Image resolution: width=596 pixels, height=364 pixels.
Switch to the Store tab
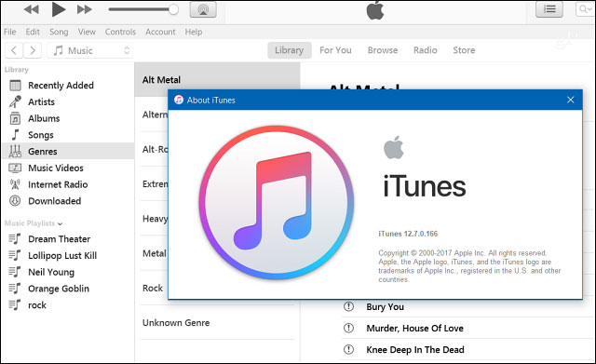464,50
